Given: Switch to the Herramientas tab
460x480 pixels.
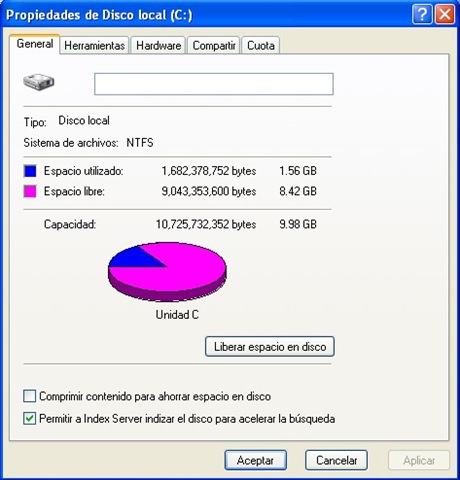Looking at the screenshot, I should [x=94, y=45].
